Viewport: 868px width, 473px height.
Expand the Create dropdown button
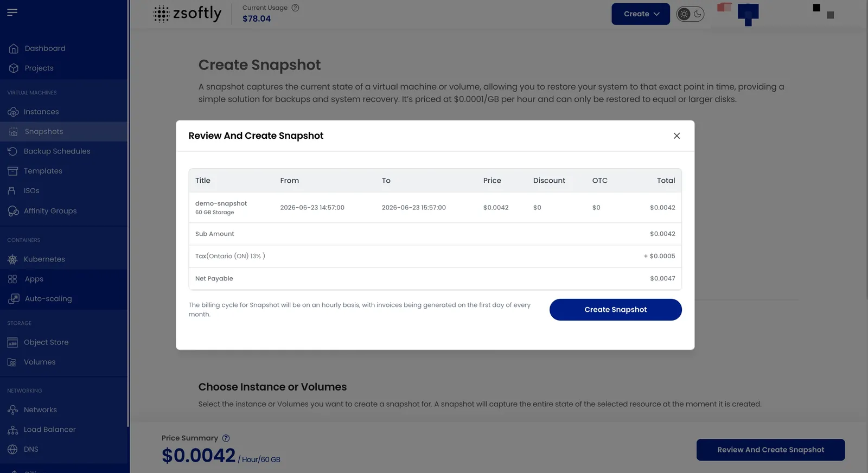(x=641, y=14)
